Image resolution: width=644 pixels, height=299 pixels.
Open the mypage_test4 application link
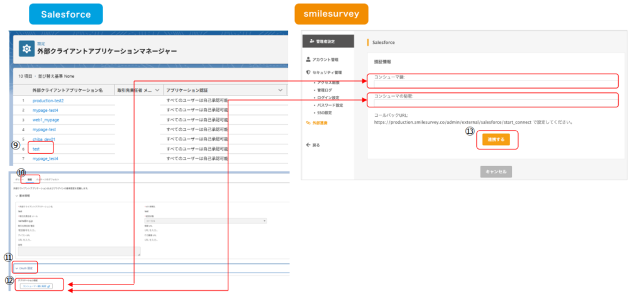(45, 159)
